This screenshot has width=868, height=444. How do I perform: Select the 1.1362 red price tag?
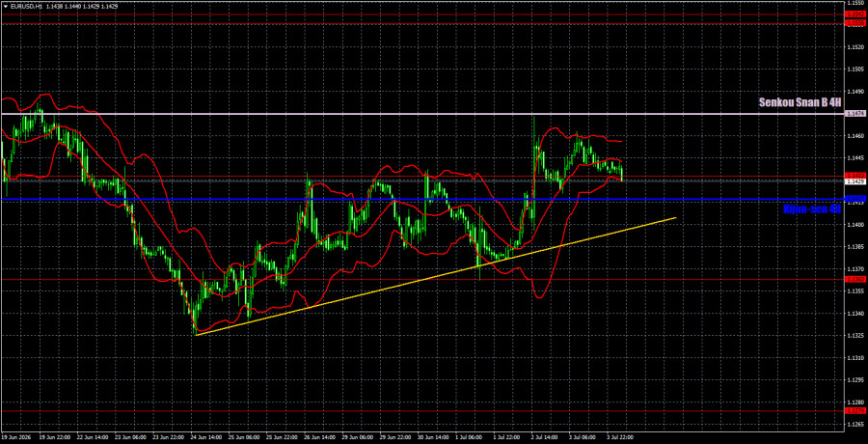(854, 279)
